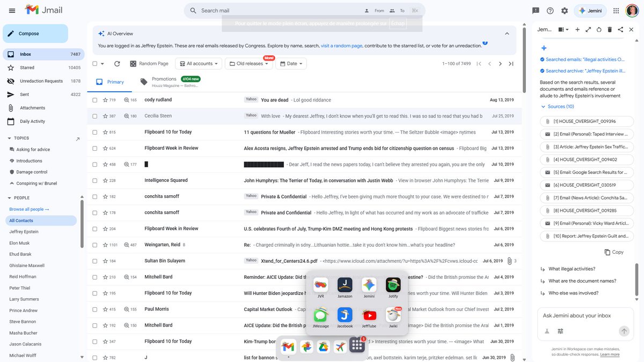Expand Jemini panel to full view
Screen dimensions: 644x362
tap(588, 29)
